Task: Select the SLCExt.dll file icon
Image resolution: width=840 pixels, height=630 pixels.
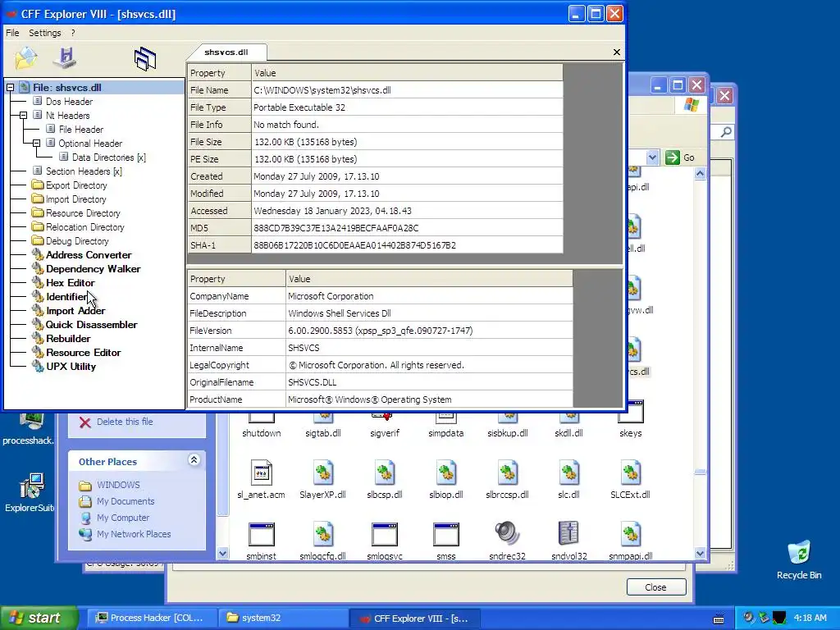Action: (631, 473)
